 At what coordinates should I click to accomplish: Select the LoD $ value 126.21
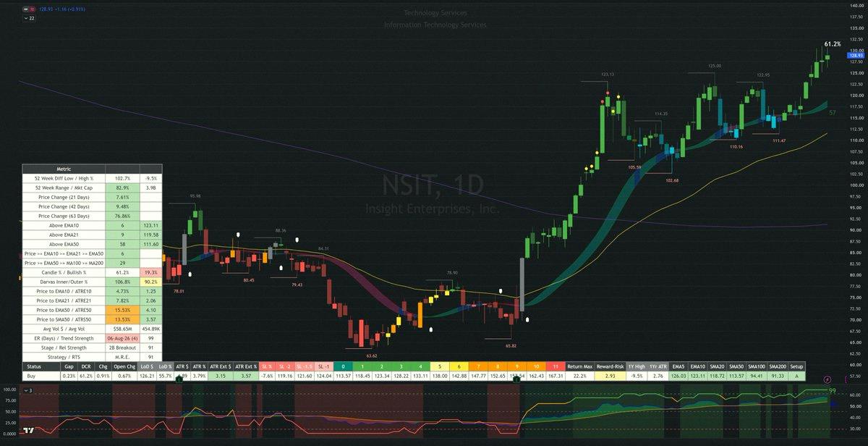(148, 376)
